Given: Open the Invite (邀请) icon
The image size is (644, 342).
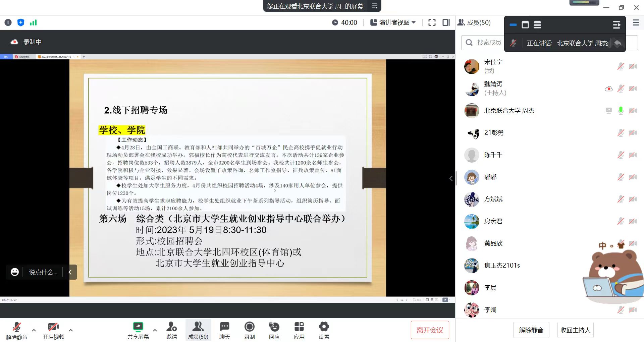Looking at the screenshot, I should tap(171, 330).
